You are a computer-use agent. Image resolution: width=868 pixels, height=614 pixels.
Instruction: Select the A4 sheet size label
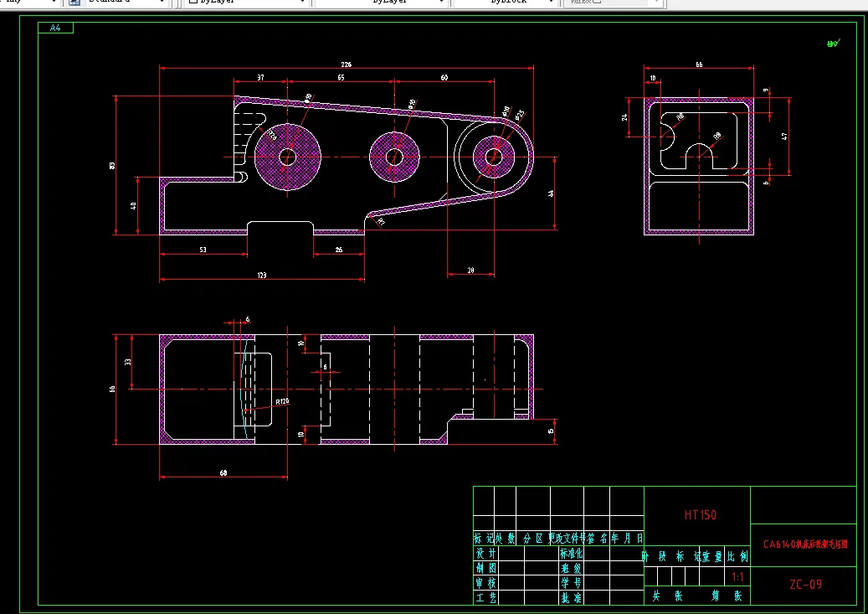pyautogui.click(x=55, y=28)
